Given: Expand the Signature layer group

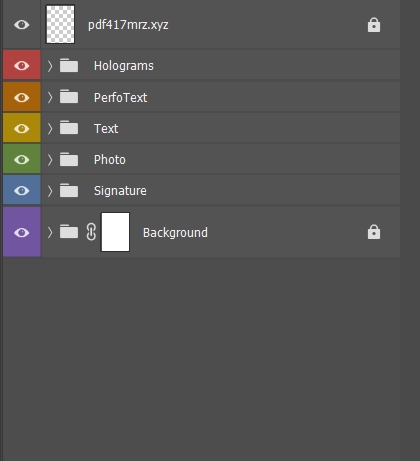Looking at the screenshot, I should coord(50,191).
